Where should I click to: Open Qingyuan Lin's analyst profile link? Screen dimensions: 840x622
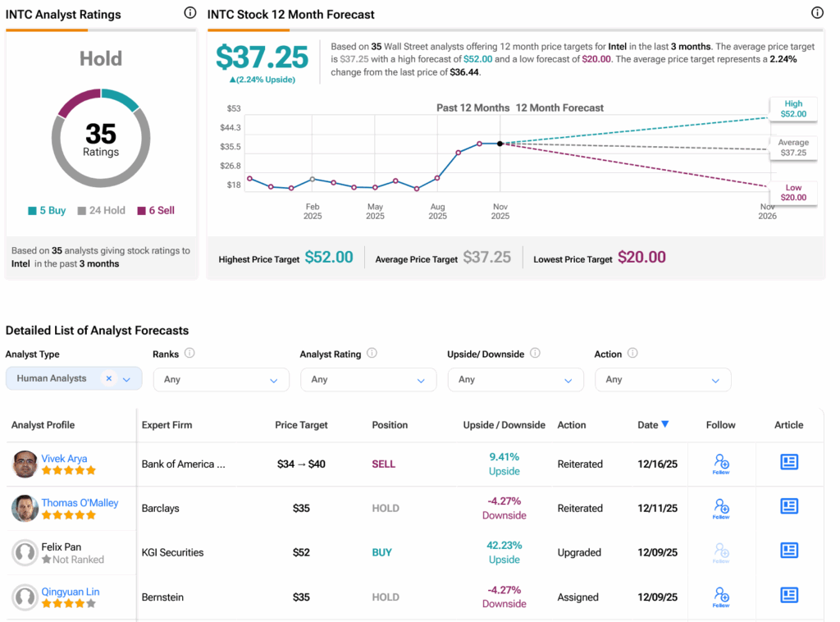(x=71, y=592)
